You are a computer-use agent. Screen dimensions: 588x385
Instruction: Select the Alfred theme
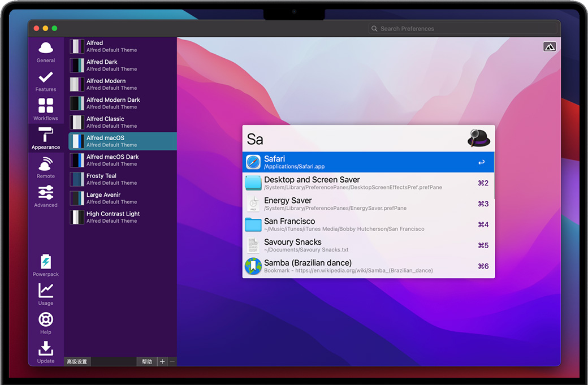pos(123,46)
